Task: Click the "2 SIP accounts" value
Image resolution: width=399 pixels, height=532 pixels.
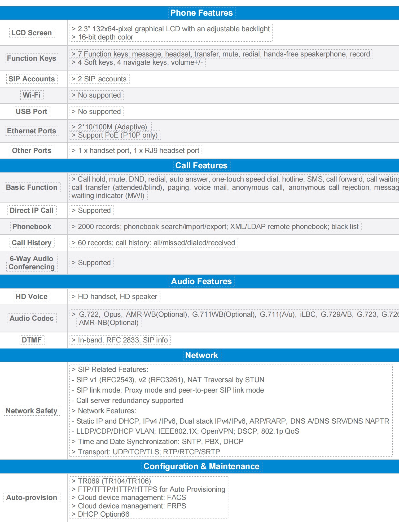Action: pos(99,79)
